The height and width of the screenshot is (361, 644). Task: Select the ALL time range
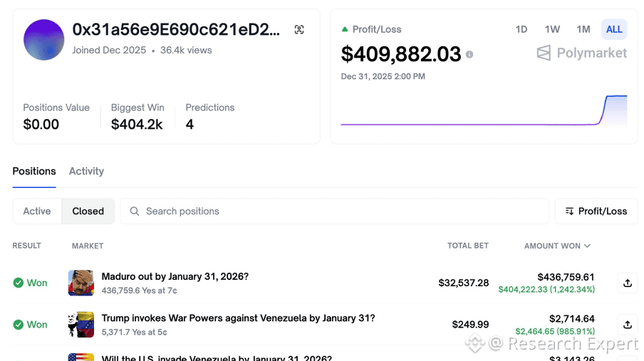pos(614,29)
